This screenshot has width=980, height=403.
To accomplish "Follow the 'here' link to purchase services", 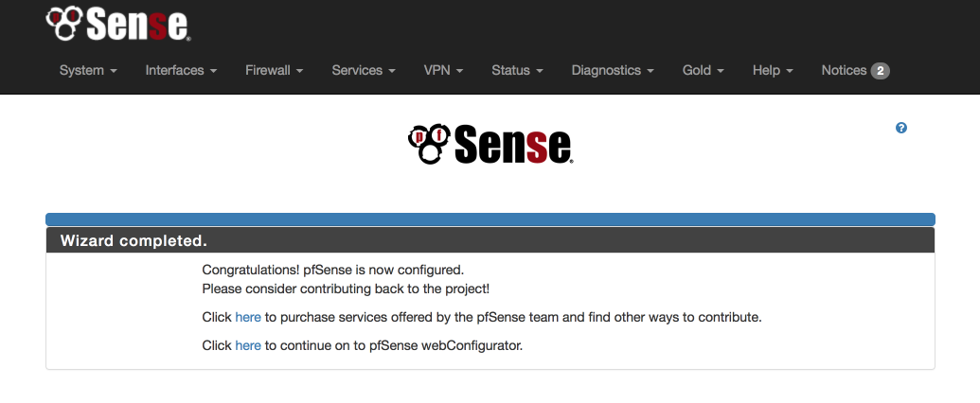I will pos(248,318).
